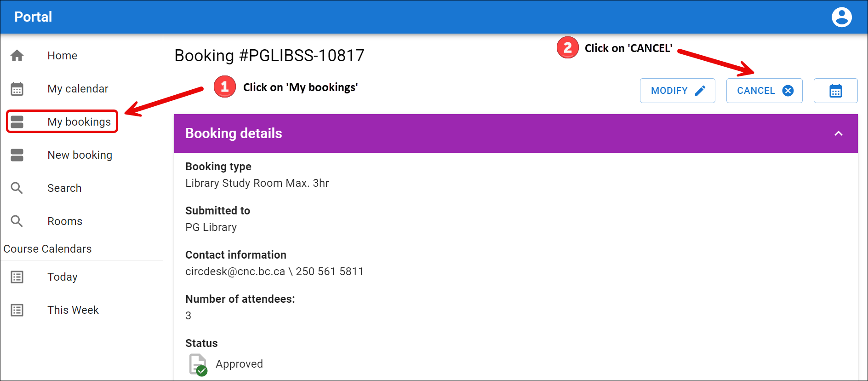Click the Home house icon
868x381 pixels.
(17, 56)
